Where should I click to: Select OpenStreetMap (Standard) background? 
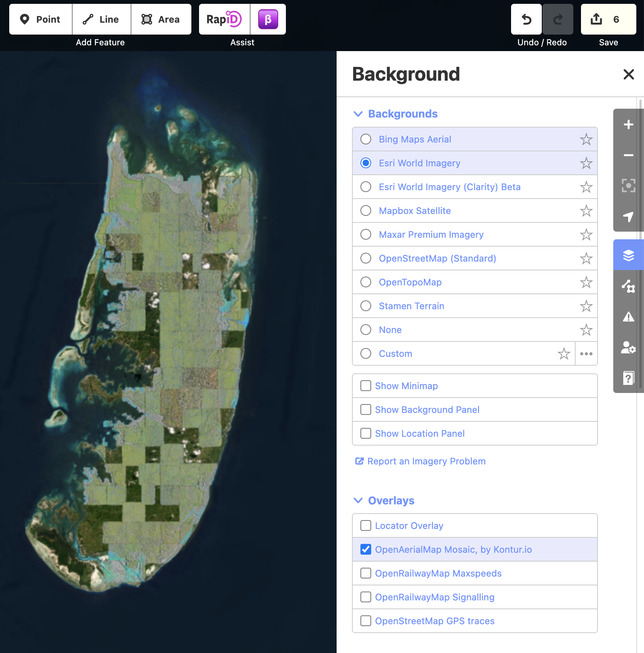point(475,258)
